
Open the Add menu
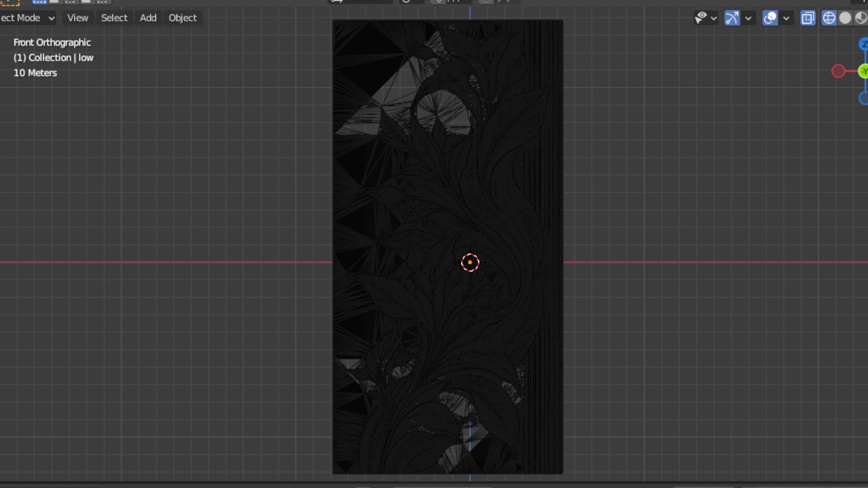[x=148, y=18]
